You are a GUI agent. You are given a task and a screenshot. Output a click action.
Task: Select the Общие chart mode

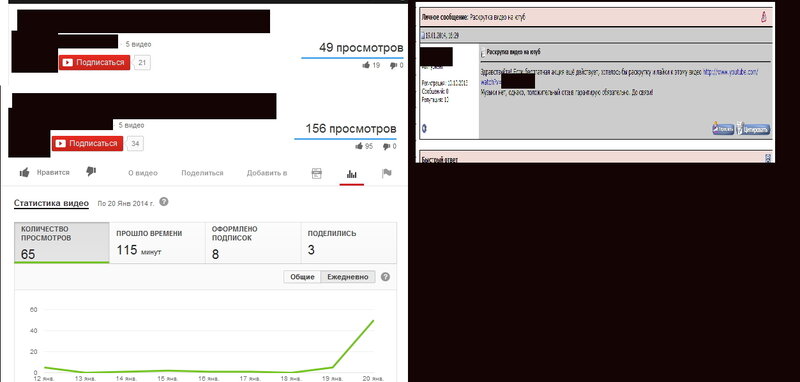point(302,277)
